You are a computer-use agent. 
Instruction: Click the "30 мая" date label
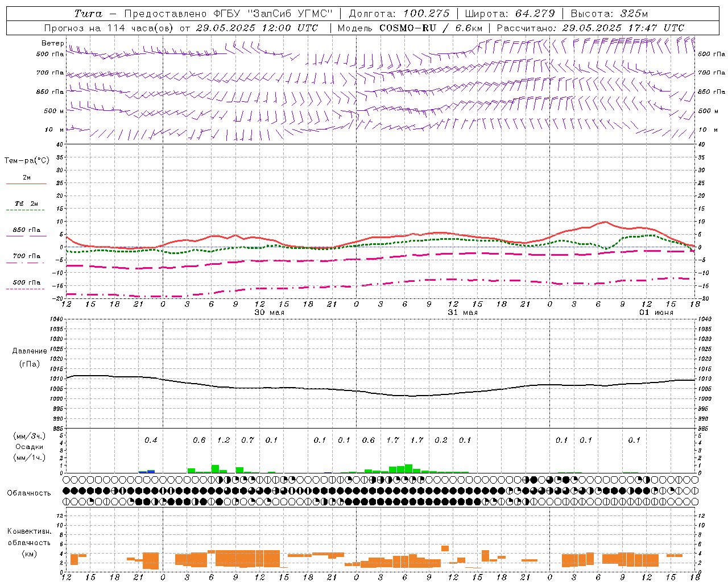(x=270, y=313)
